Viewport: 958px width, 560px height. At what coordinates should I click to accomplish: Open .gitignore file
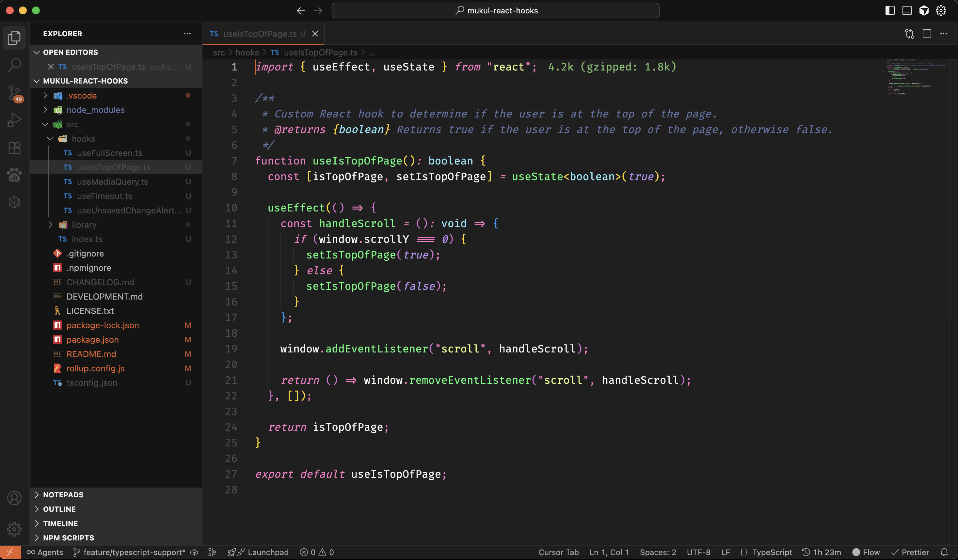pos(116,254)
